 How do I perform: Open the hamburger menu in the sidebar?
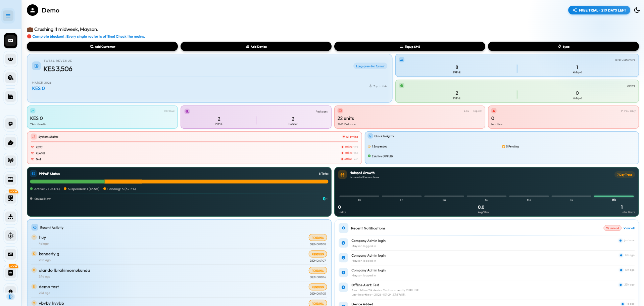[x=8, y=16]
